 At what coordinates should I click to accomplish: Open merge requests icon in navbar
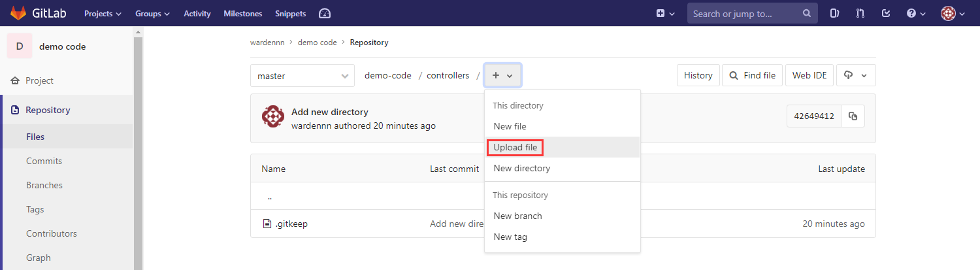[x=860, y=13]
